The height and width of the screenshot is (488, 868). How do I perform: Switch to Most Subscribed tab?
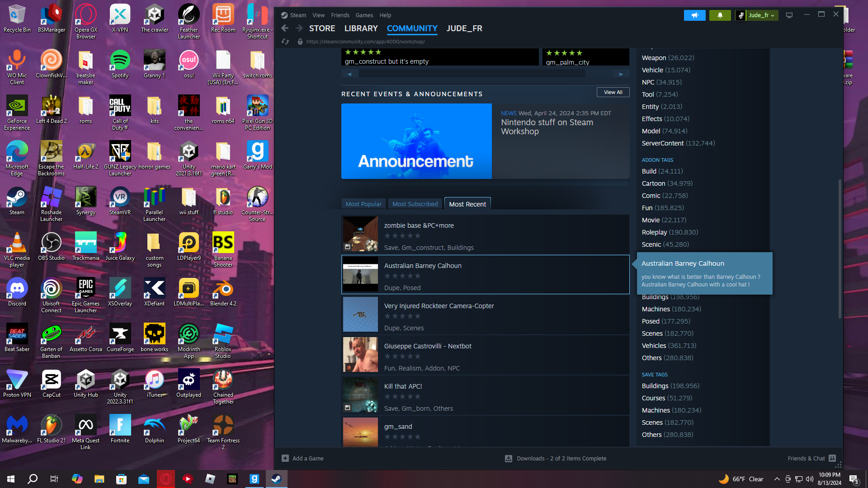(415, 204)
